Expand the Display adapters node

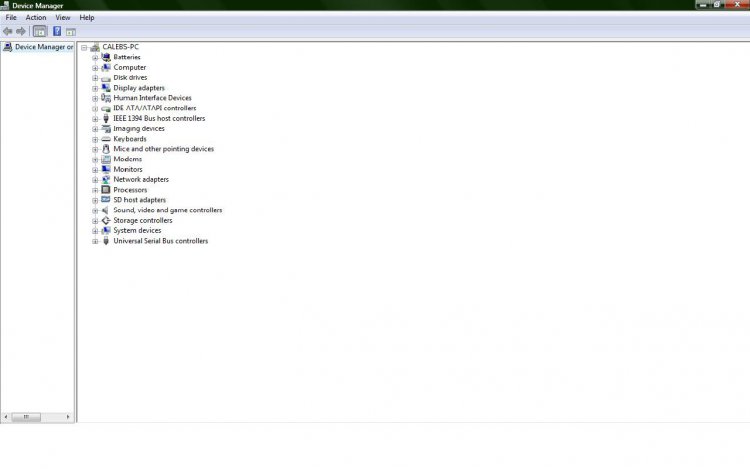pos(95,88)
